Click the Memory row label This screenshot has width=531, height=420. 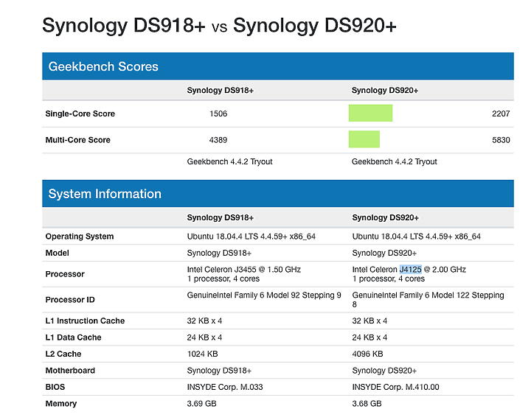coord(61,404)
